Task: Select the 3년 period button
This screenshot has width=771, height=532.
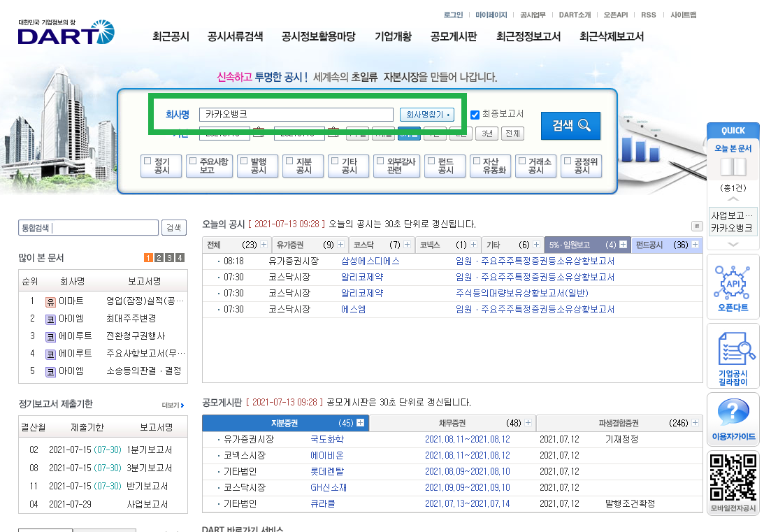Action: 487,134
